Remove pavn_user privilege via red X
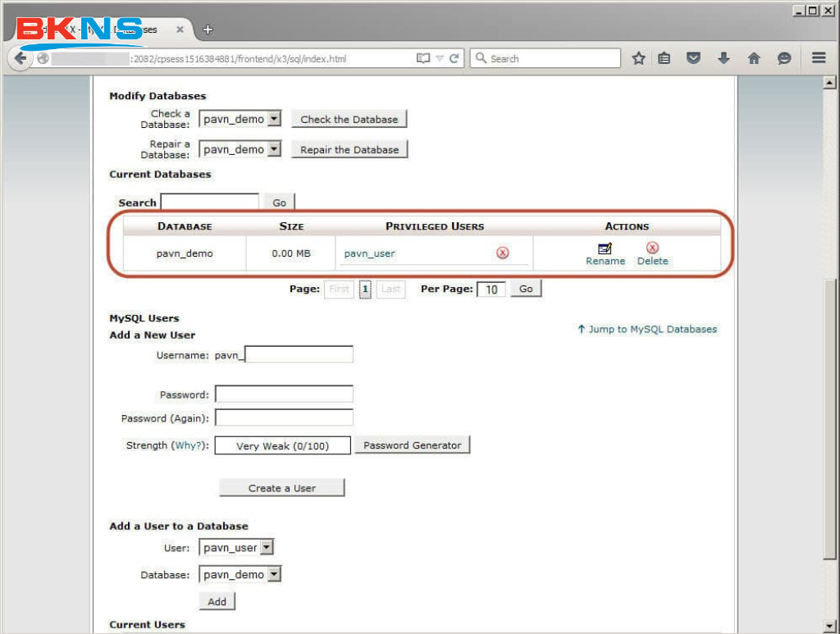Image resolution: width=840 pixels, height=634 pixels. [x=503, y=253]
